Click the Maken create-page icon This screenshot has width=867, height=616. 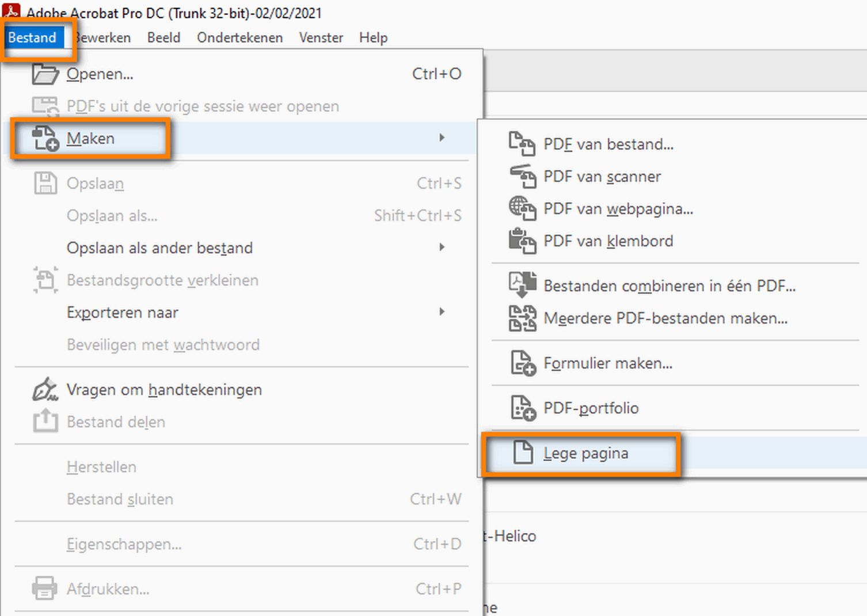(45, 138)
